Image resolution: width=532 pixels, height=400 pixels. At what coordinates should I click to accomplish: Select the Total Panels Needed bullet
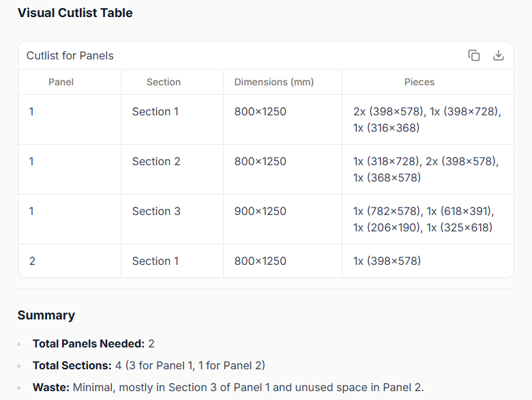93,343
